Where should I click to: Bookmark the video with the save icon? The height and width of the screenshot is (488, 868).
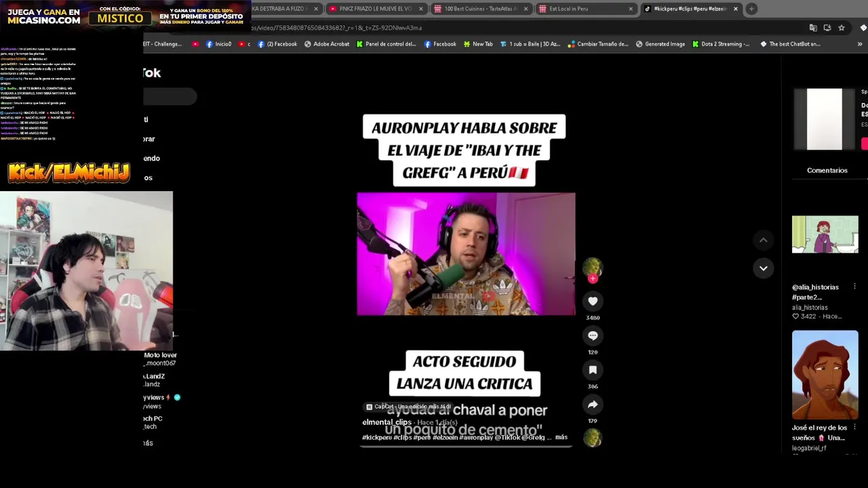pyautogui.click(x=593, y=370)
